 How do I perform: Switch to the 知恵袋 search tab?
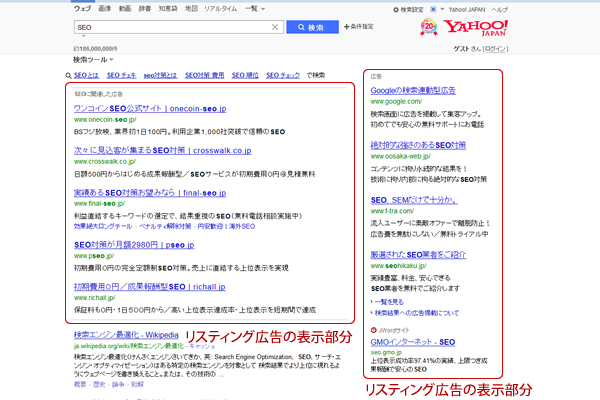[x=161, y=8]
